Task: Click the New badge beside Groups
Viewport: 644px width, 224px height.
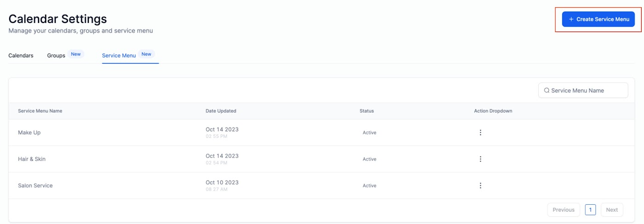Action: point(76,54)
